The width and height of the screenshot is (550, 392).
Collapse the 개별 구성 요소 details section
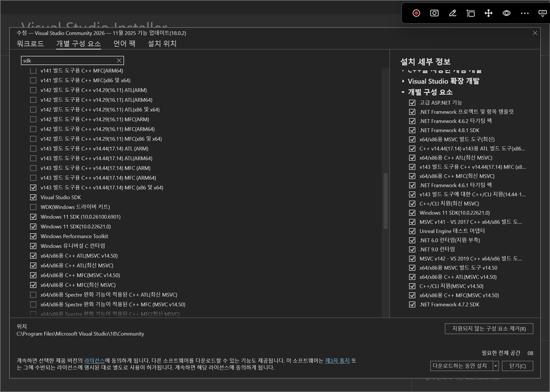pos(403,92)
